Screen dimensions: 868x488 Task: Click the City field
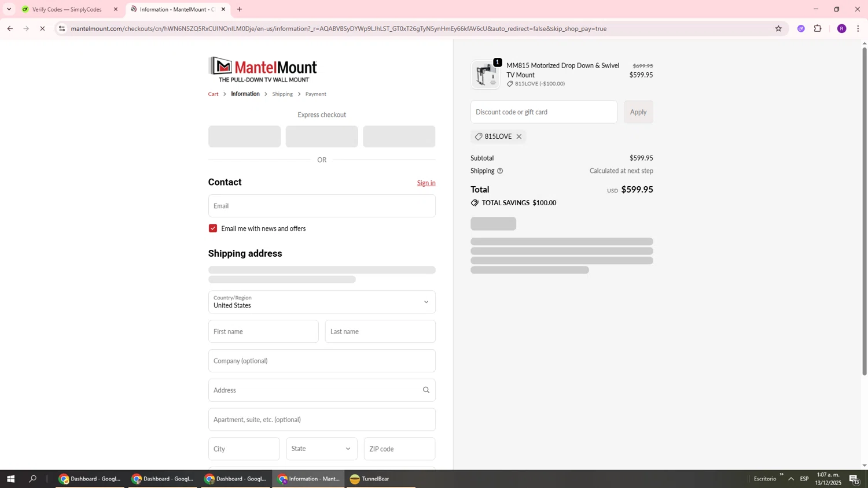(x=244, y=449)
